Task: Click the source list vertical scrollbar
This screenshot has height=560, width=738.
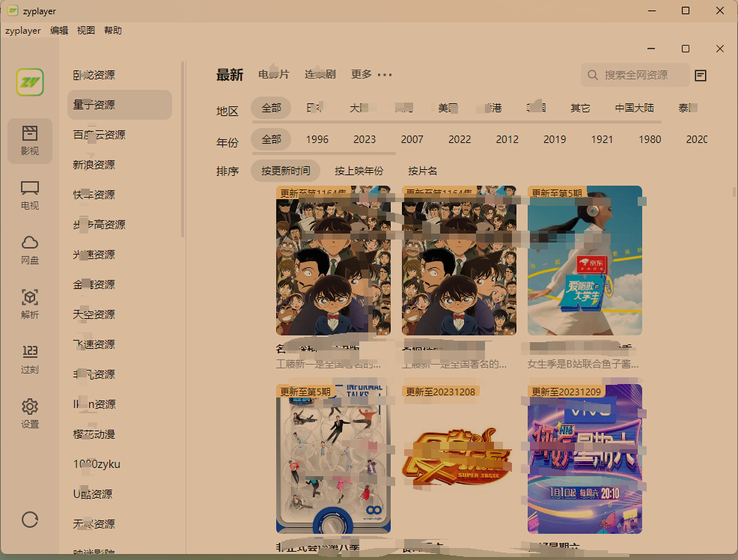Action: [x=183, y=150]
